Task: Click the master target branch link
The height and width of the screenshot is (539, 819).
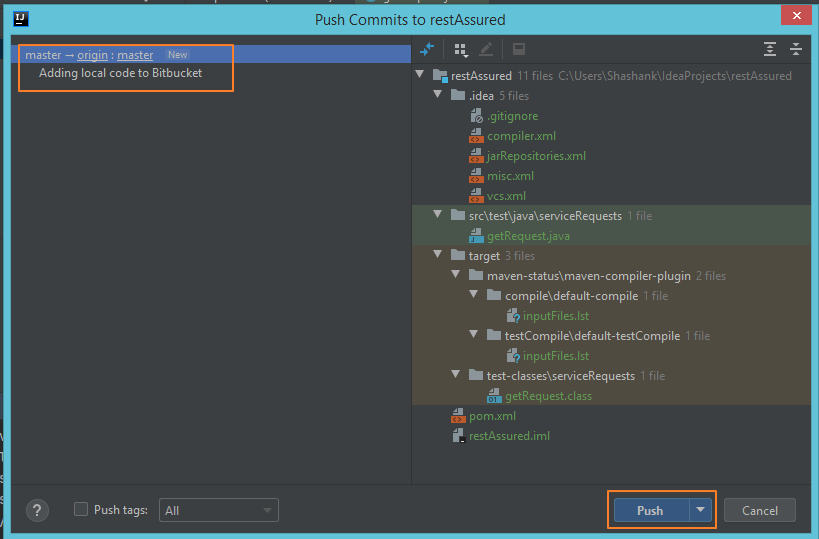Action: [x=135, y=55]
